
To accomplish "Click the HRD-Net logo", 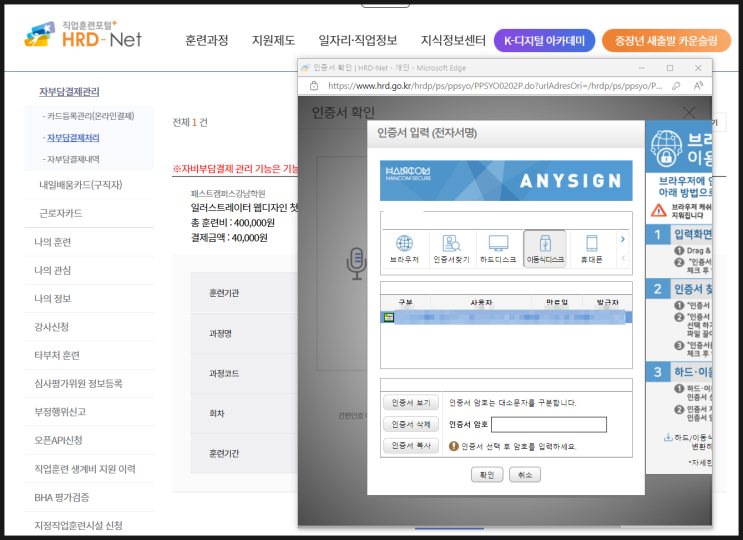I will tap(83, 34).
